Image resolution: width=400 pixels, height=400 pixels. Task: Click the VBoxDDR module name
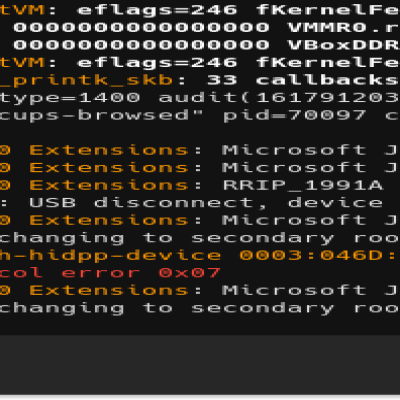(x=344, y=45)
